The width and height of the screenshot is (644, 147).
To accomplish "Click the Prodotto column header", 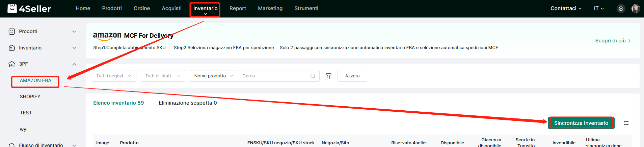I will click(129, 143).
